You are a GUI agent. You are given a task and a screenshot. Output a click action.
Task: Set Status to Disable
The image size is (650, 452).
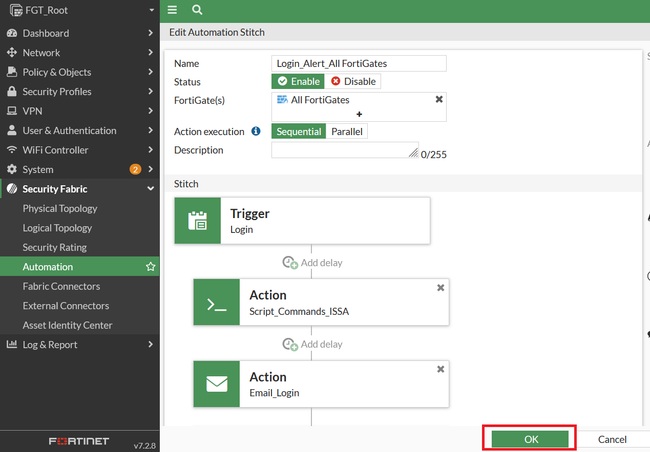point(353,81)
